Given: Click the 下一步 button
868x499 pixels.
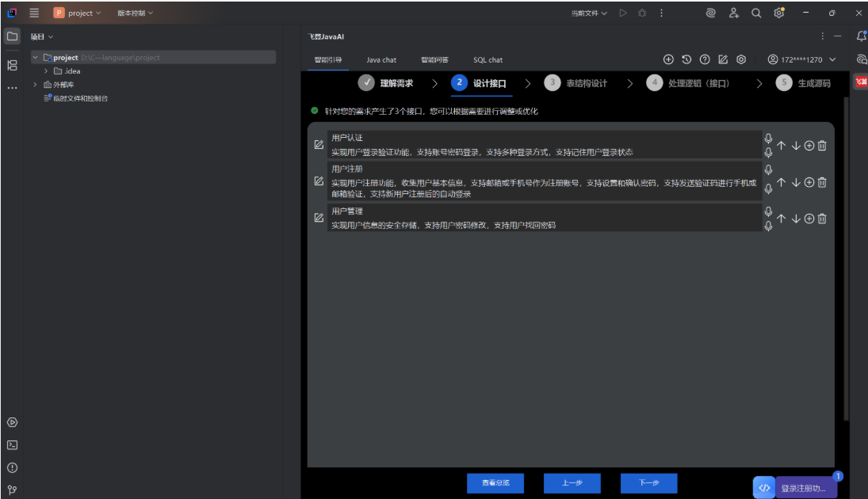Looking at the screenshot, I should 648,483.
